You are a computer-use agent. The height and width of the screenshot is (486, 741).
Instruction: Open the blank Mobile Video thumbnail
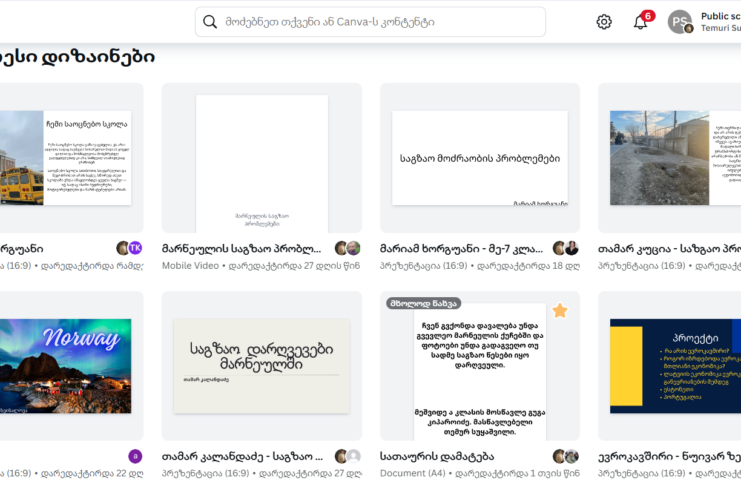click(262, 164)
